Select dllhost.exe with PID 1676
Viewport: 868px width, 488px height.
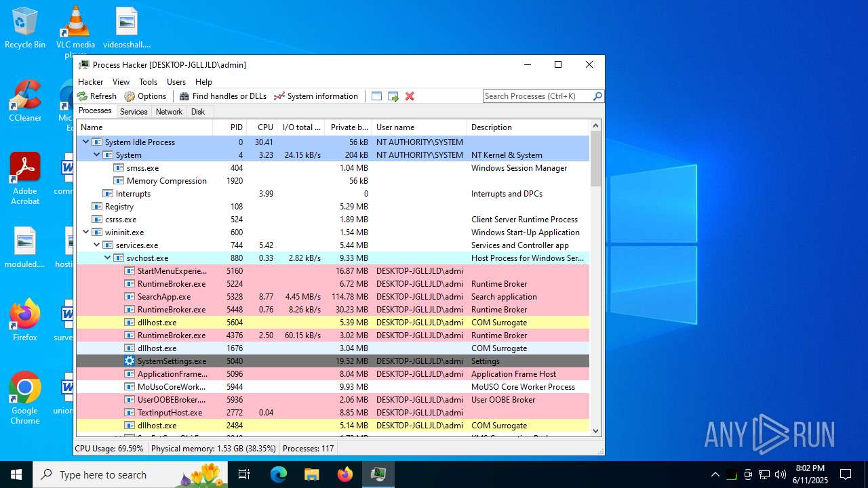click(333, 348)
